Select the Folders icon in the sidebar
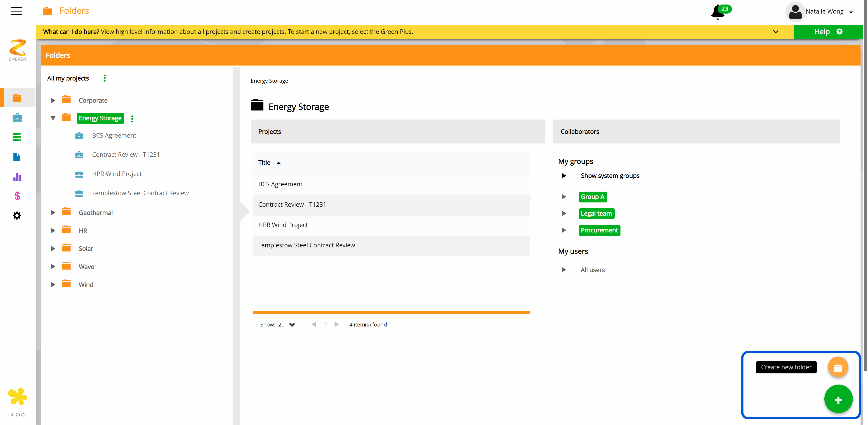Viewport: 868px width, 425px height. click(17, 98)
